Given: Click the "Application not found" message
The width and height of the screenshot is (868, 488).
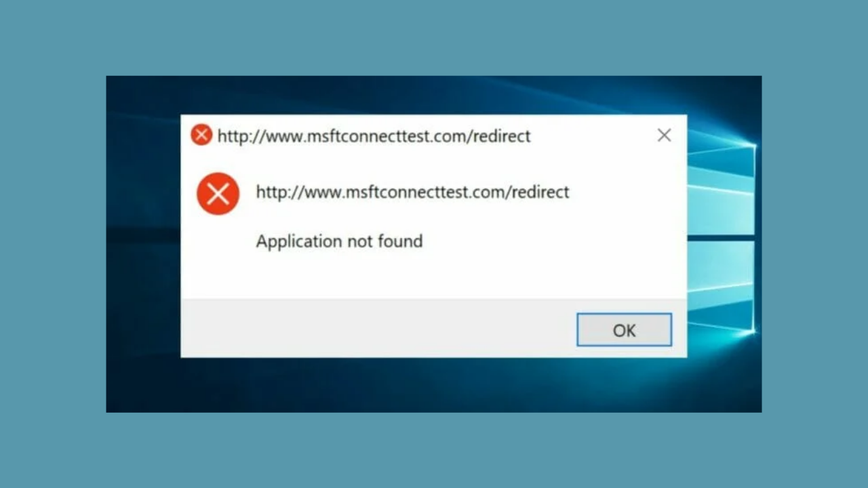Looking at the screenshot, I should point(339,241).
